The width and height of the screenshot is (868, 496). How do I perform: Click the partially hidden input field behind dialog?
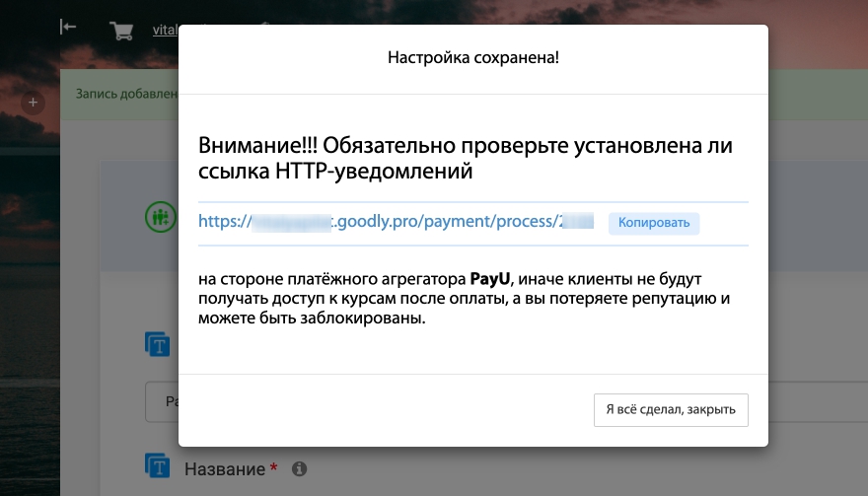coord(162,401)
